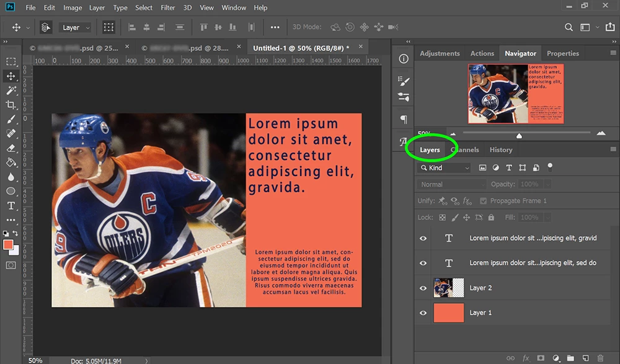Click the Navigator preview thumbnail
The height and width of the screenshot is (364, 620).
click(x=515, y=94)
